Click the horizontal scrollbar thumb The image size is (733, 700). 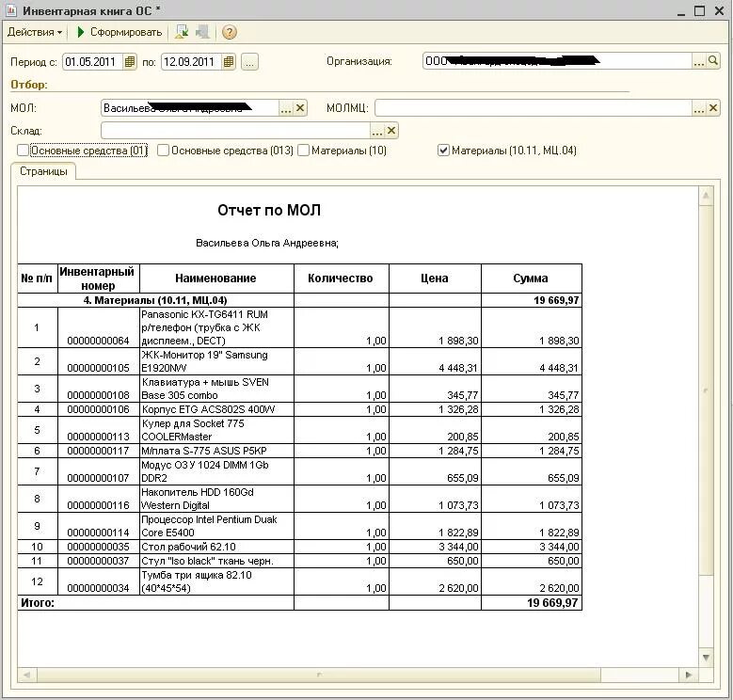pyautogui.click(x=318, y=675)
